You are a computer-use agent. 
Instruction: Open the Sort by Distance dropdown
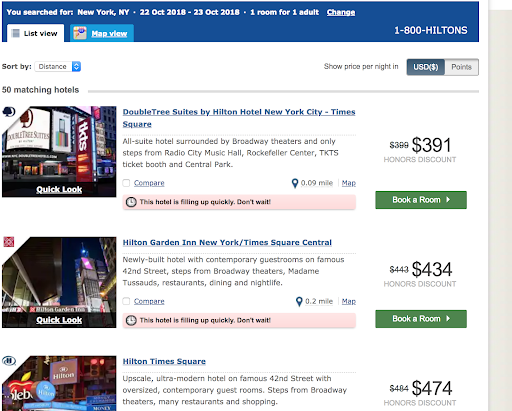point(58,67)
